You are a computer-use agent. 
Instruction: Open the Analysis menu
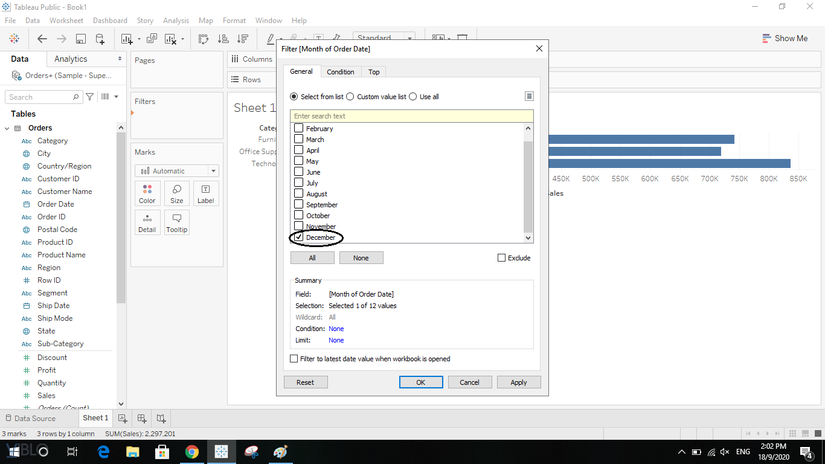(175, 21)
